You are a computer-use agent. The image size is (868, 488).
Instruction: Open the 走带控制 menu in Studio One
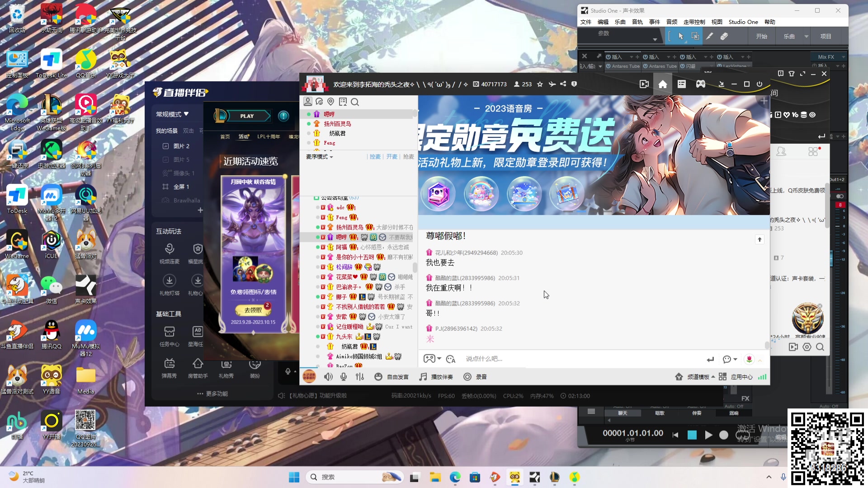tap(694, 22)
